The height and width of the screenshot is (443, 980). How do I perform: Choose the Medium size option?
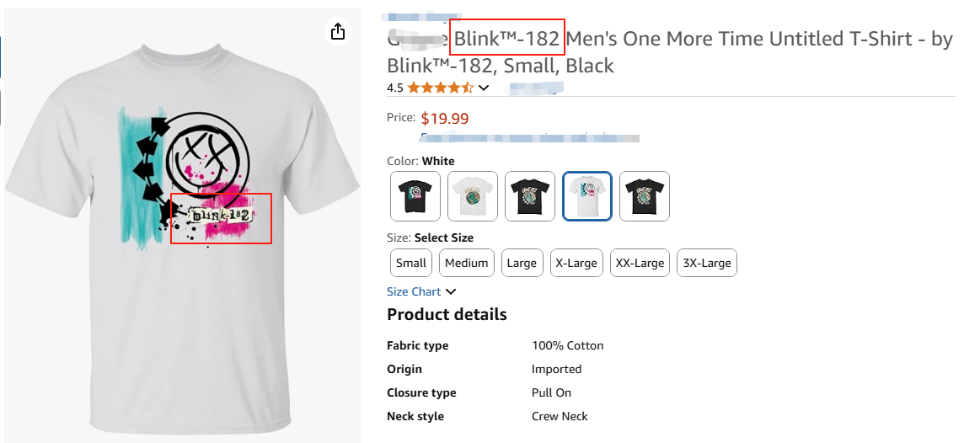point(466,263)
